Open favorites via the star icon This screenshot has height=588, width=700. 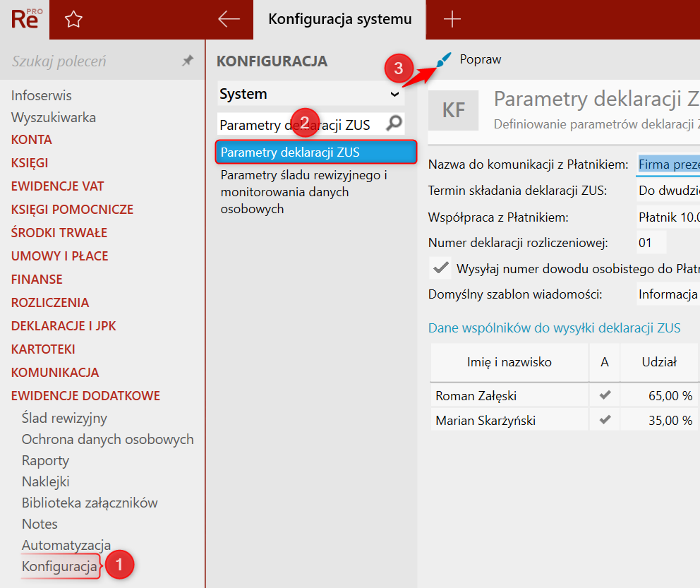(x=73, y=19)
